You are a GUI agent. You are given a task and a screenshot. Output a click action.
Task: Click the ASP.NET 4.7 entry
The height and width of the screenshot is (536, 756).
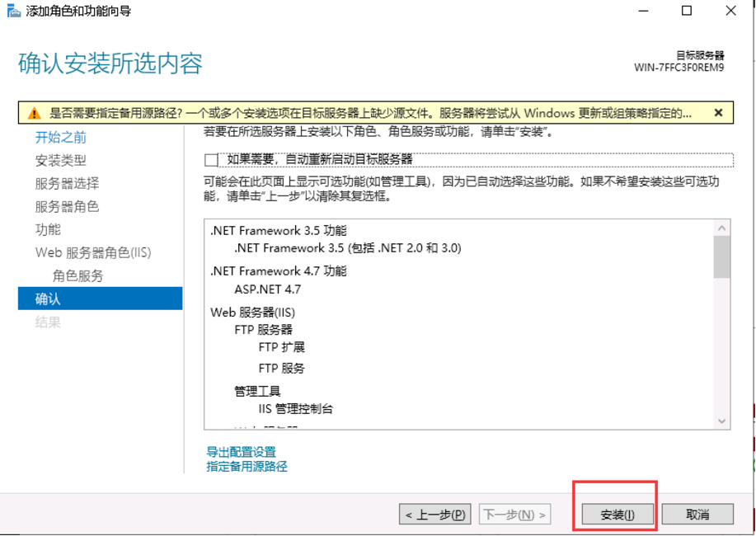coord(268,289)
